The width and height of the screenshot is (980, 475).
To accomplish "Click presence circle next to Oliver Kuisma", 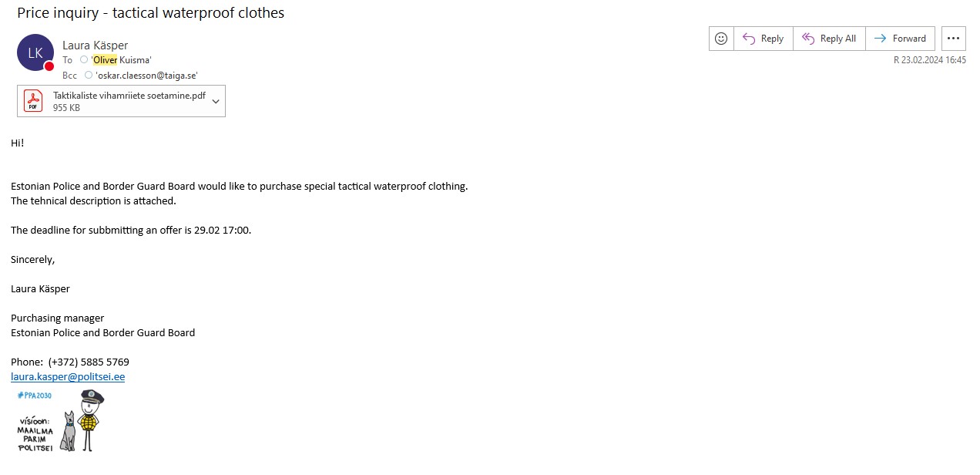I will (x=85, y=60).
